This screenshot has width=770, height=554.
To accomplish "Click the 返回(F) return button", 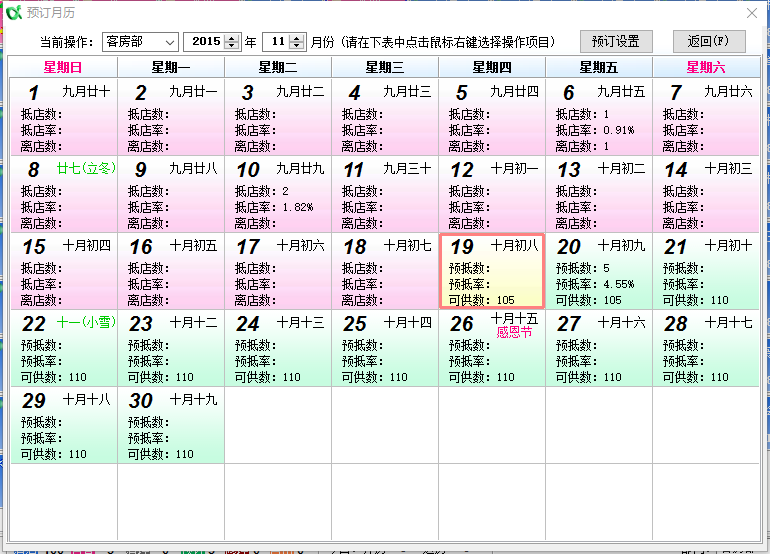I will click(x=709, y=42).
